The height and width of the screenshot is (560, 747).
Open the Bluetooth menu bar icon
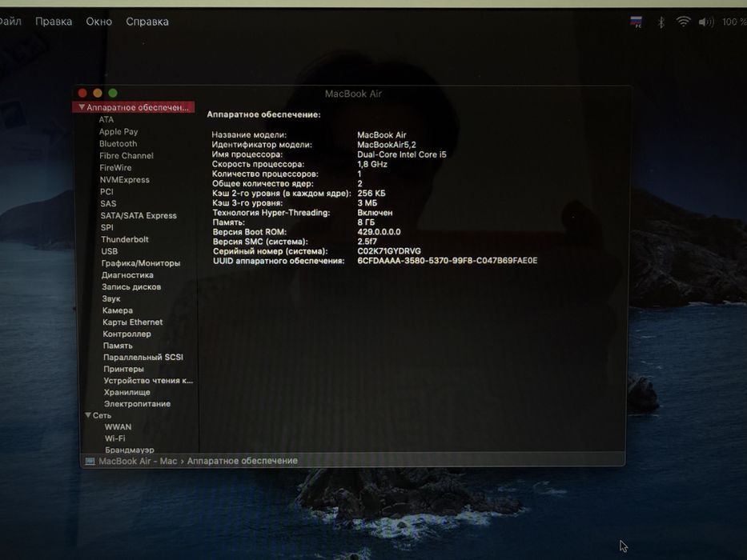click(x=661, y=22)
